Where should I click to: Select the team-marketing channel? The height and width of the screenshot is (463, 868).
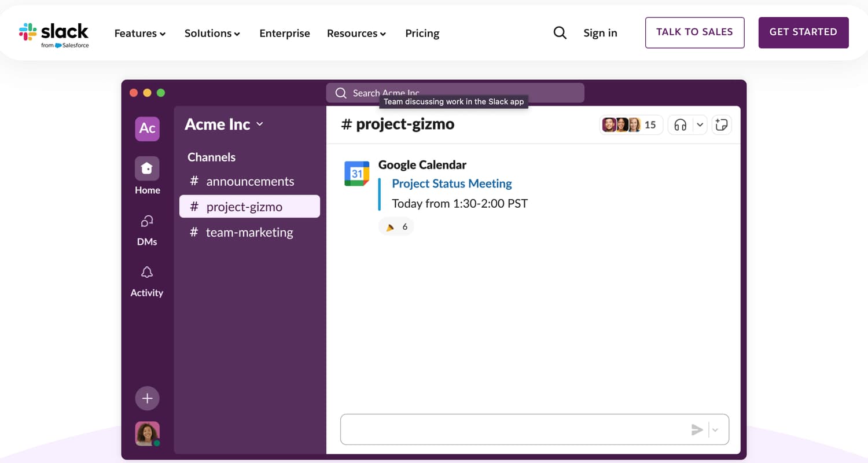(x=249, y=232)
